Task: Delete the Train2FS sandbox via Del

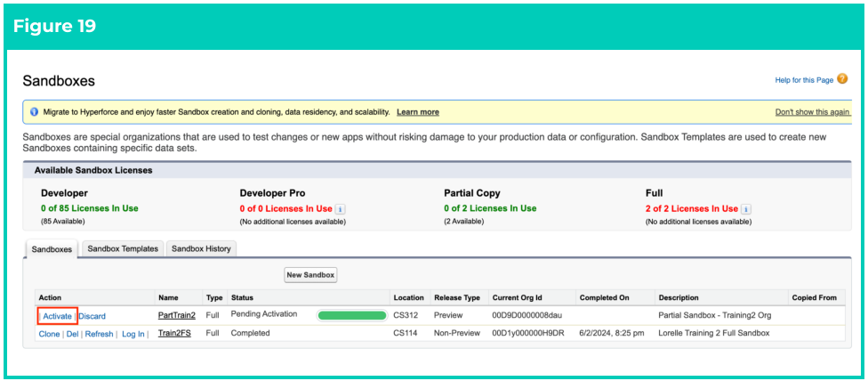Action: click(x=73, y=334)
